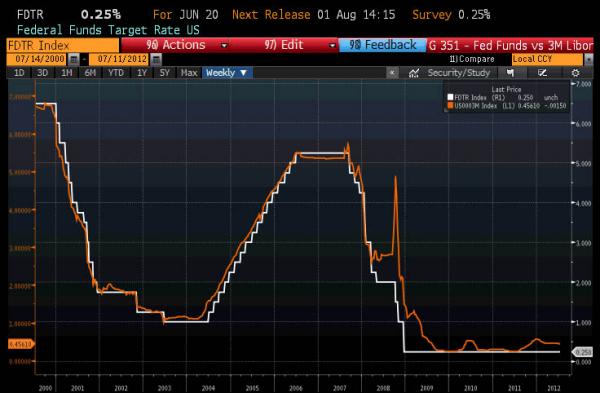This screenshot has height=393, width=600.
Task: Click the 7.000 right axis label
Action: tap(583, 84)
